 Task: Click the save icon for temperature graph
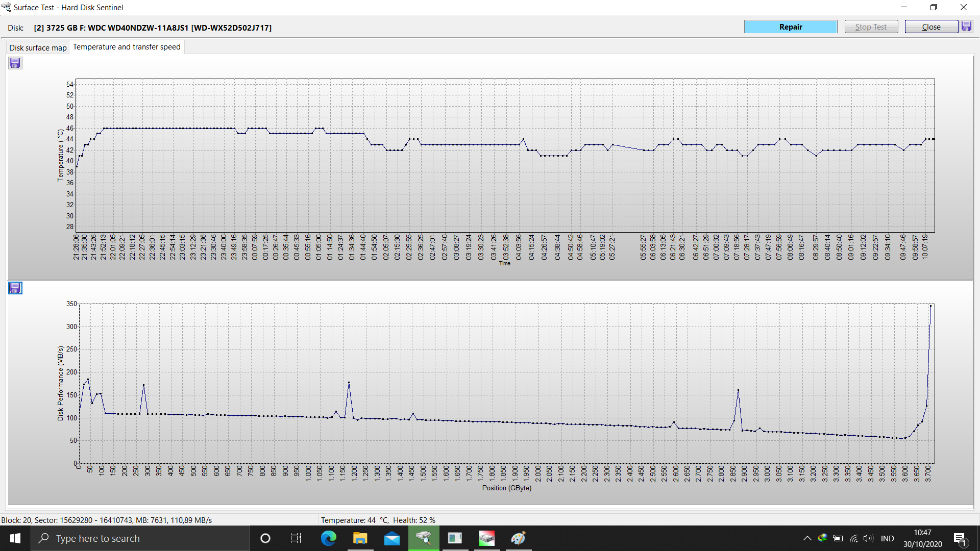tap(15, 63)
